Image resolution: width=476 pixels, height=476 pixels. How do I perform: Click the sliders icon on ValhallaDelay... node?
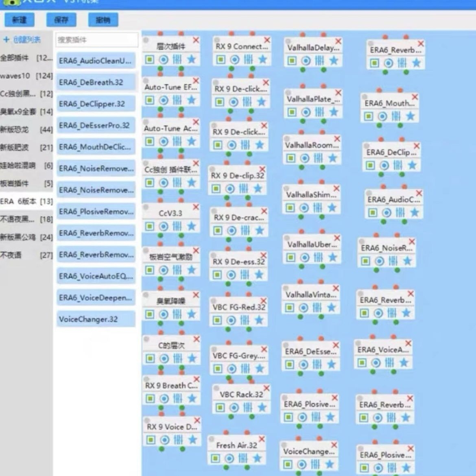tap(319, 61)
